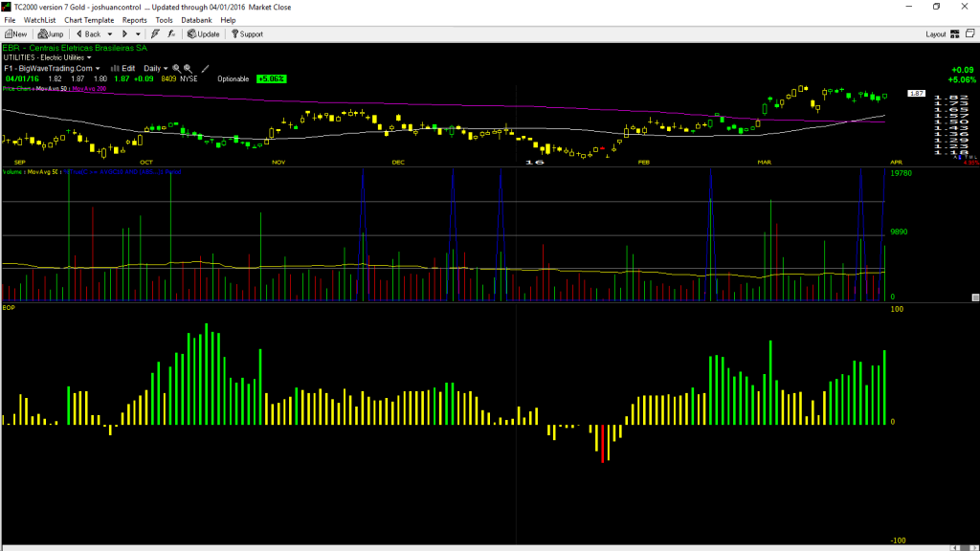Open the File menu
980x551 pixels.
pos(10,20)
